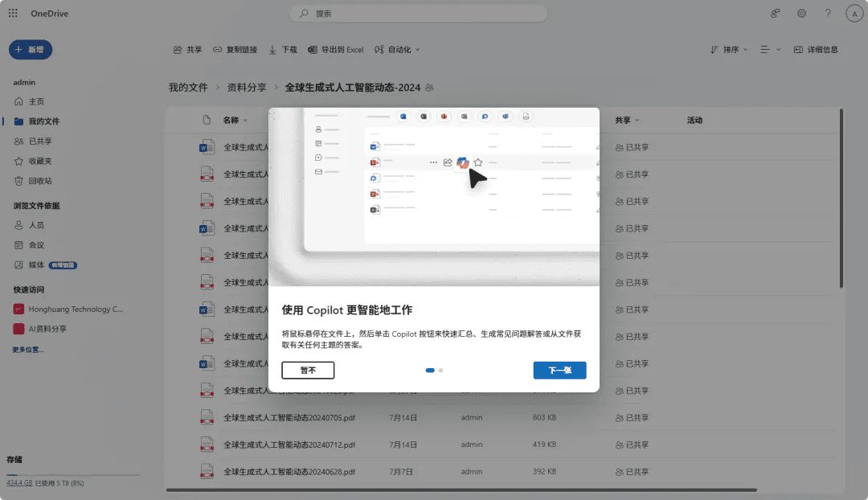
Task: Click the file type column header icon
Action: pyautogui.click(x=207, y=120)
